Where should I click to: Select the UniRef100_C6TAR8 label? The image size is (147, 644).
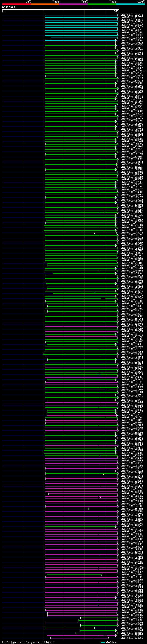coord(132,577)
